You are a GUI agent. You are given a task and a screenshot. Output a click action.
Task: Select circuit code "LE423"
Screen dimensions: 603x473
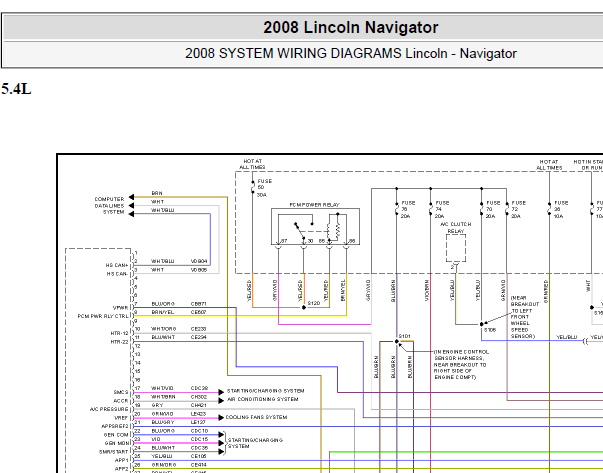(x=199, y=413)
